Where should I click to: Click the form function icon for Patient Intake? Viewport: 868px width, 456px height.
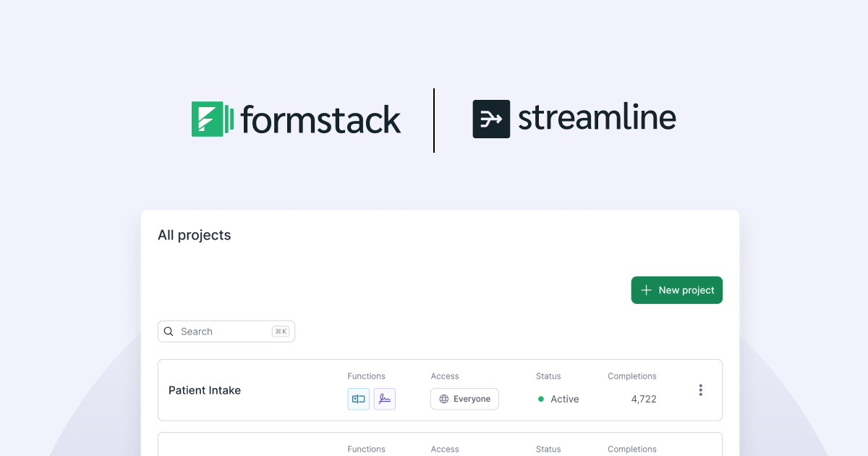pos(358,399)
